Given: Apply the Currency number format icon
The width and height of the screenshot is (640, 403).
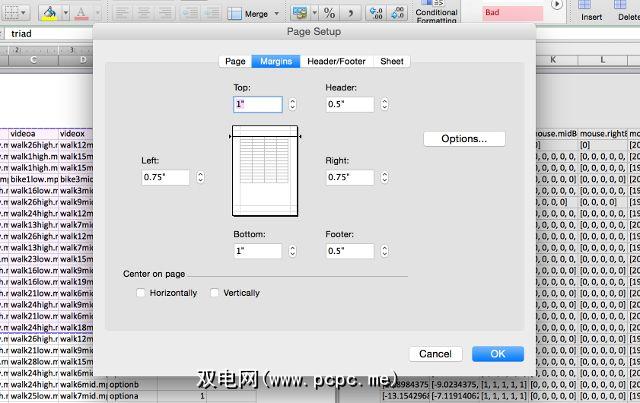Looking at the screenshot, I should [300, 13].
